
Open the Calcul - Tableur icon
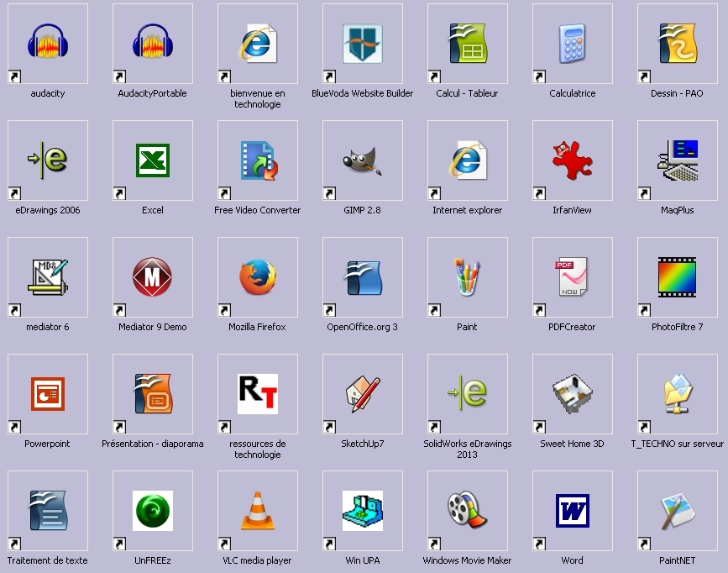[x=468, y=43]
